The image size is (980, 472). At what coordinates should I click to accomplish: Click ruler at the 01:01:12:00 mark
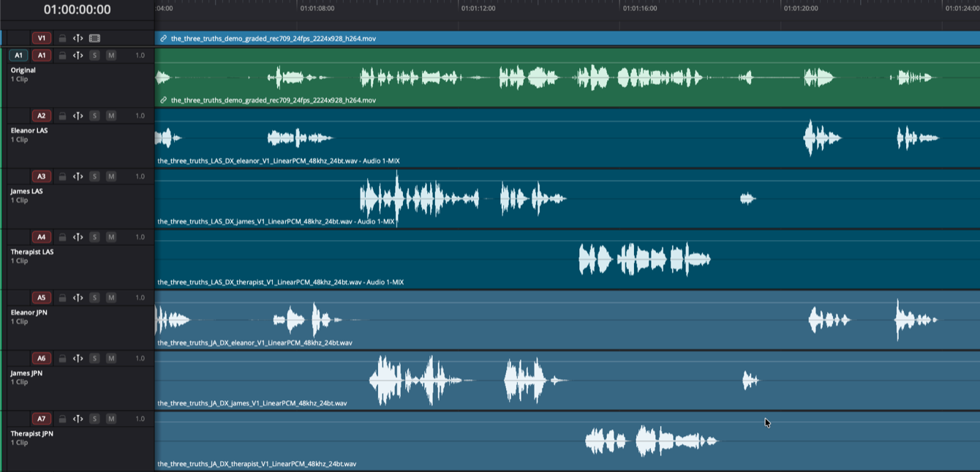[x=478, y=9]
